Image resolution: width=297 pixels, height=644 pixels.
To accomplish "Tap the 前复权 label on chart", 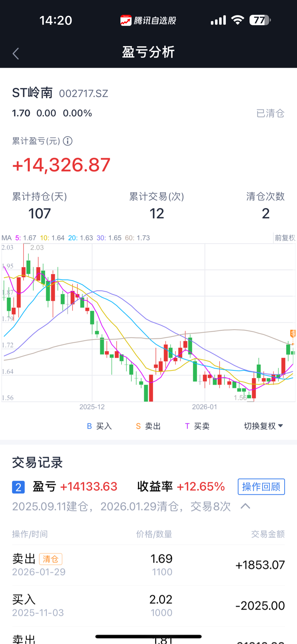I will (x=285, y=238).
